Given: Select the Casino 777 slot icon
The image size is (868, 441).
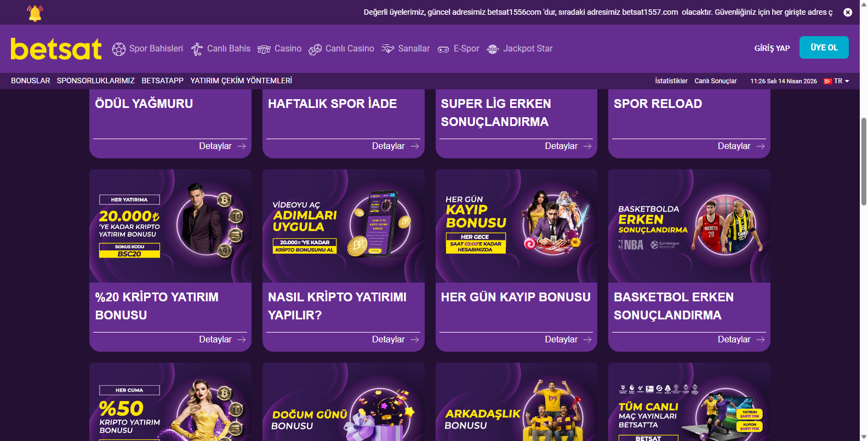Looking at the screenshot, I should (x=264, y=49).
